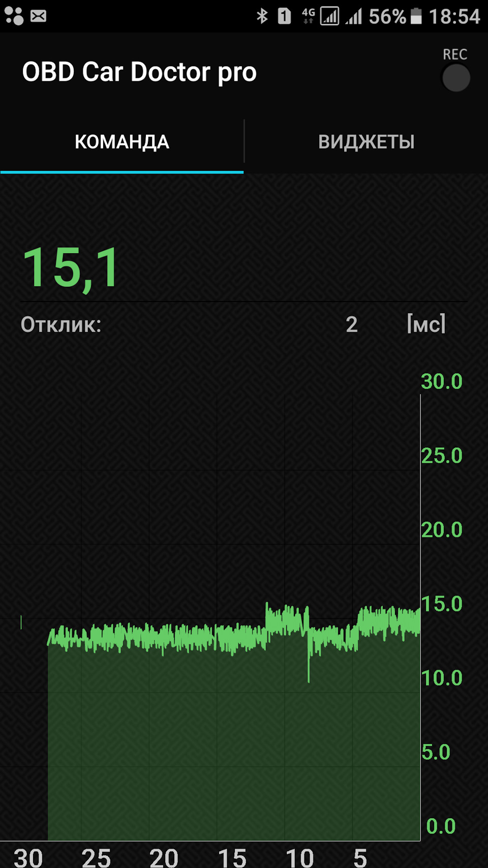
Task: Tap the Отклик label
Action: point(61,324)
